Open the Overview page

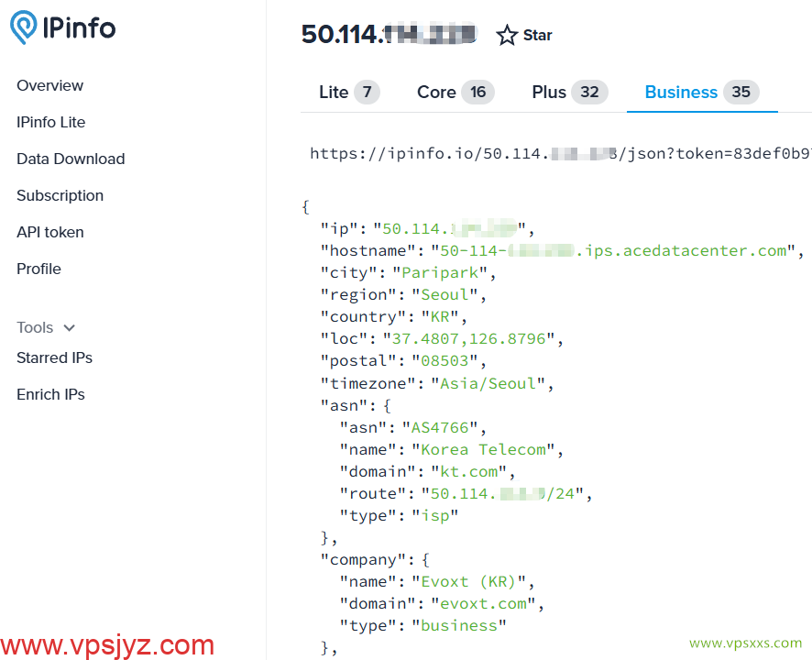49,85
